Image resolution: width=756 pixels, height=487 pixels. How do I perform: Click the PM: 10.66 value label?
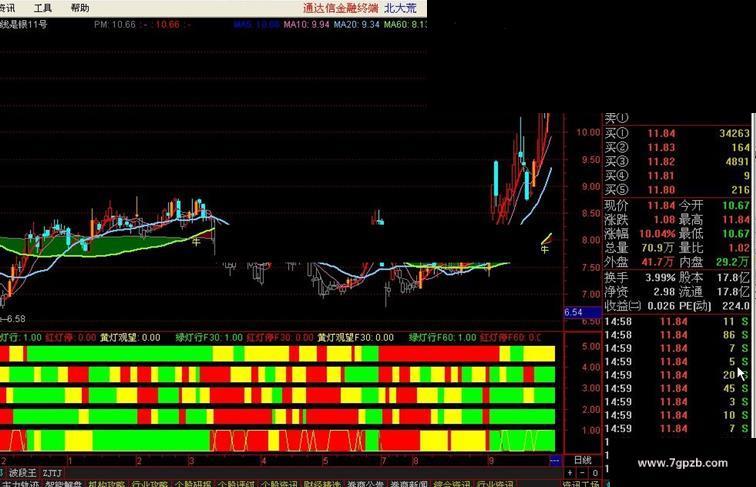pos(115,25)
